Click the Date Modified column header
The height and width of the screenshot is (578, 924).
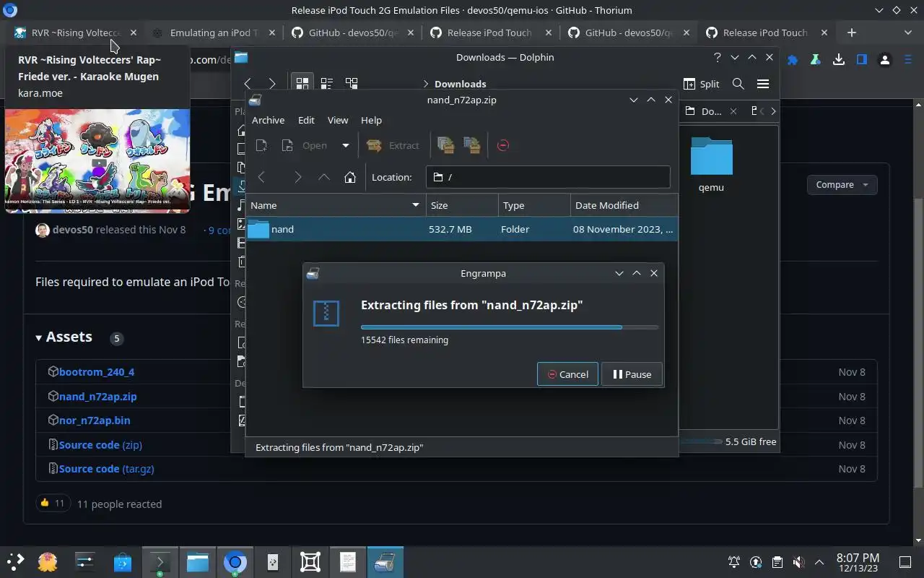coord(624,205)
